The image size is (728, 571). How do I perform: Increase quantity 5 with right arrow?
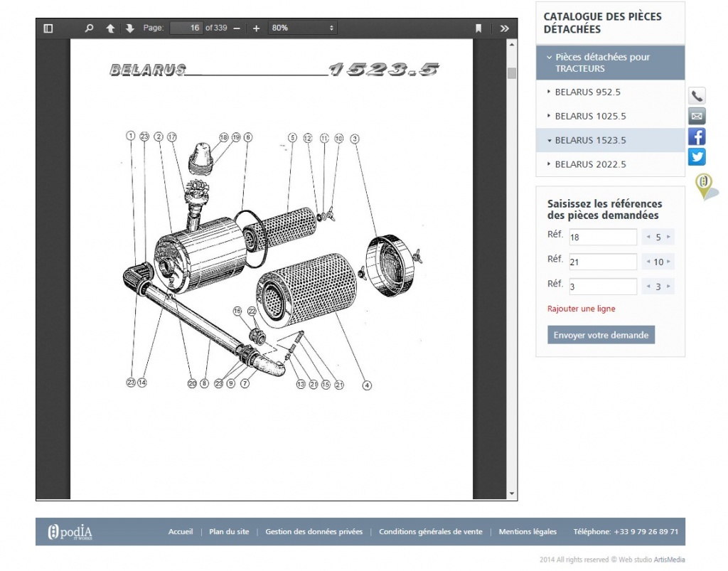coord(668,237)
